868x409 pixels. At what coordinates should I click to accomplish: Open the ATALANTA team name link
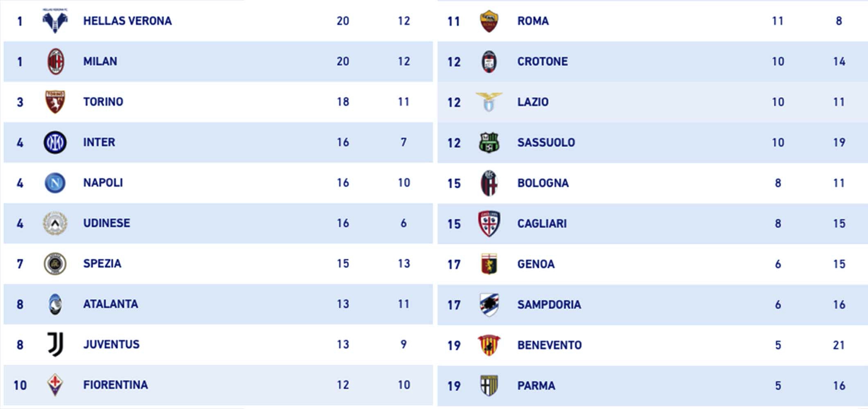tap(110, 304)
